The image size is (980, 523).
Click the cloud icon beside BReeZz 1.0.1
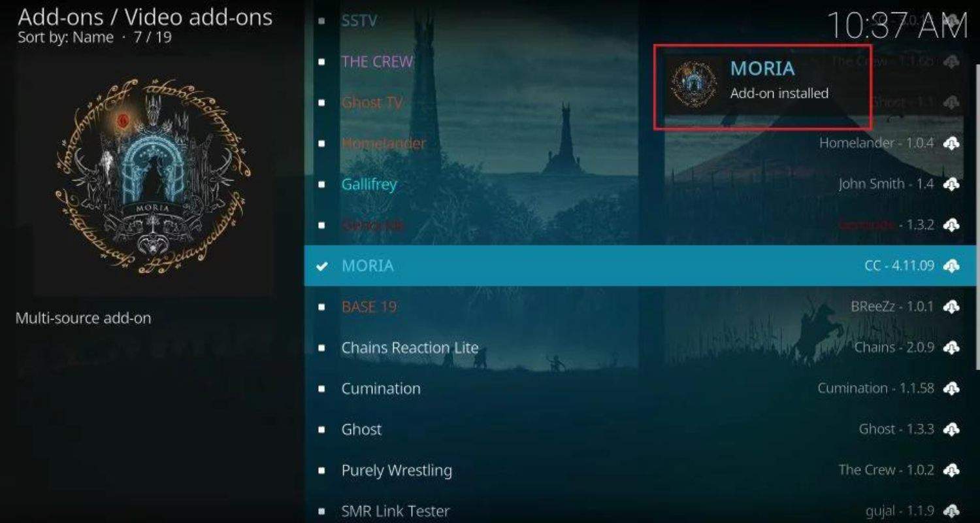click(951, 307)
